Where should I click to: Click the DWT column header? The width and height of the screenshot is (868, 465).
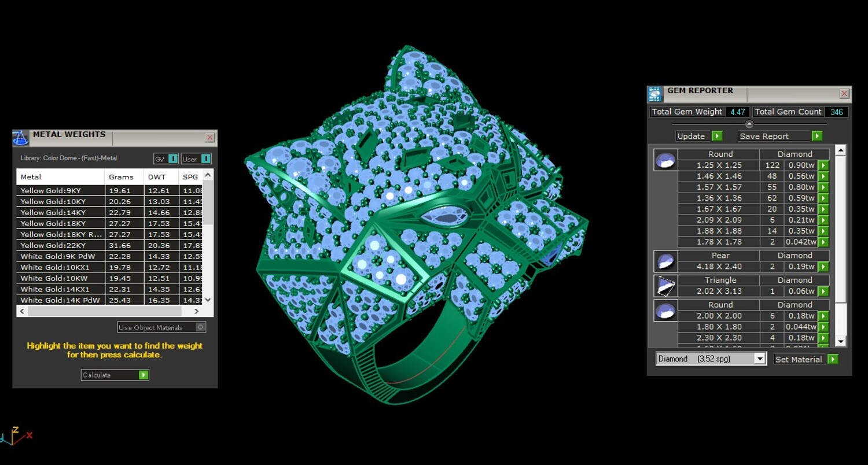click(161, 177)
